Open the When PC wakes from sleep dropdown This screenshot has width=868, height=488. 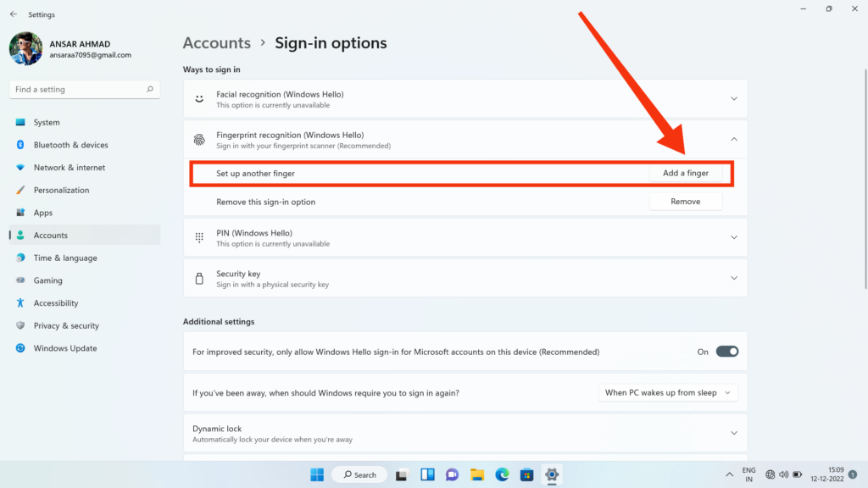pos(668,393)
